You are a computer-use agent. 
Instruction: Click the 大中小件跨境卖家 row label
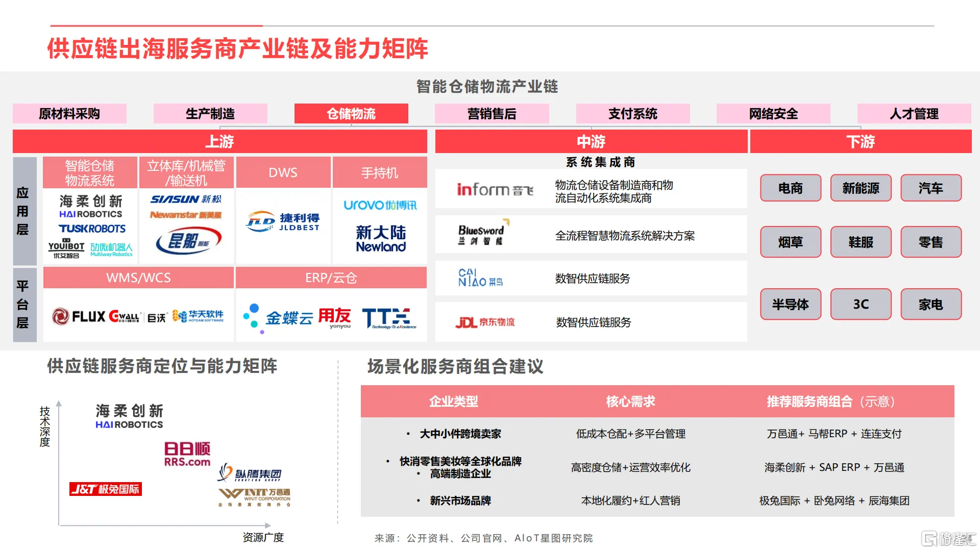460,434
